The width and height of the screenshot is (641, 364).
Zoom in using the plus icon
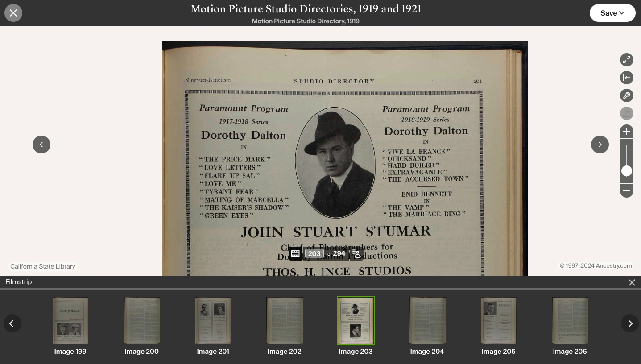tap(626, 131)
